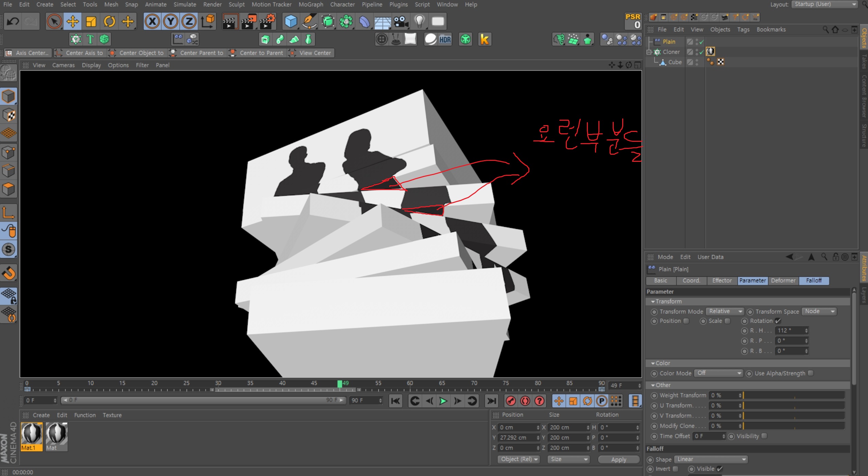
Task: Activate the Move tool
Action: [x=72, y=21]
